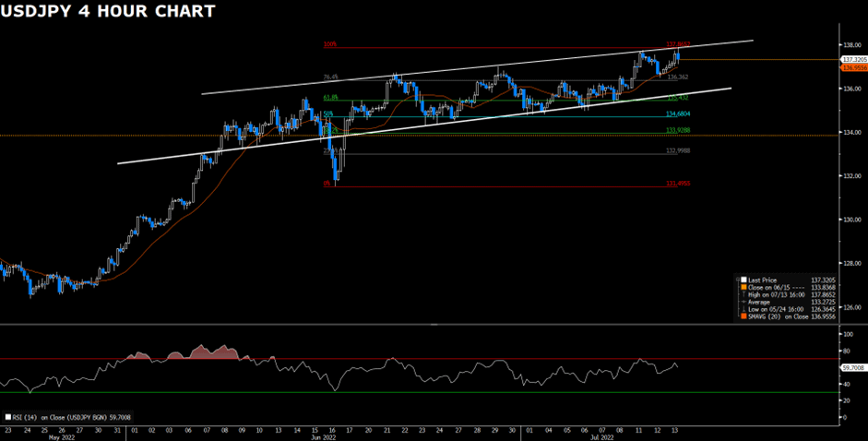
Task: Select the 100% Fibonacci level label
Action: pos(329,44)
